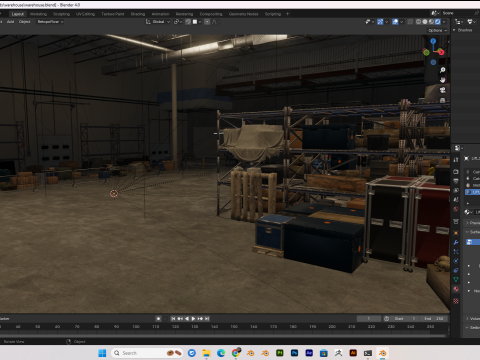Open File Explorer from taskbar

pyautogui.click(x=206, y=353)
